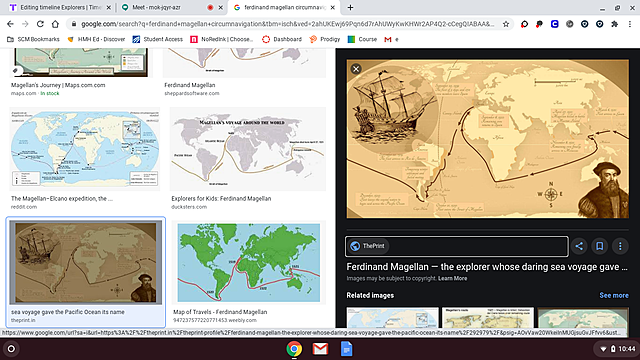
Task: Click 'sea voyage gave the Pacific Ocean' caption
Action: click(x=68, y=312)
